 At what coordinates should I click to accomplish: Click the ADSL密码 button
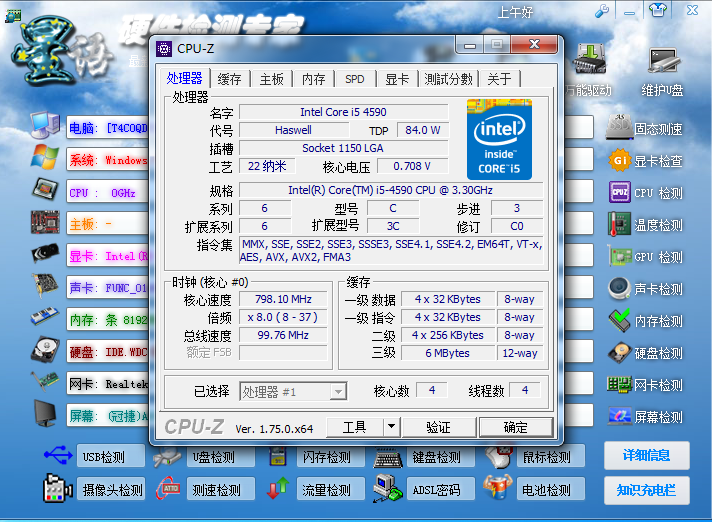pos(441,489)
